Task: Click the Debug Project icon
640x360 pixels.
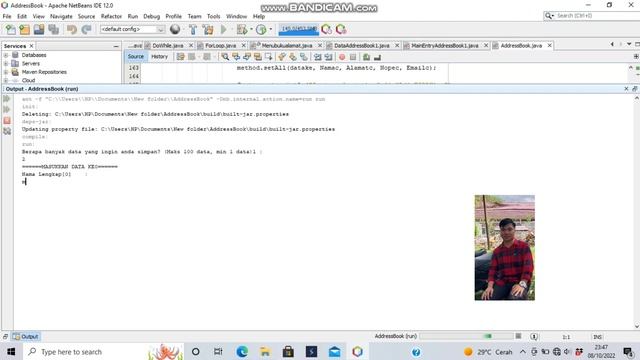Action: 242,29
